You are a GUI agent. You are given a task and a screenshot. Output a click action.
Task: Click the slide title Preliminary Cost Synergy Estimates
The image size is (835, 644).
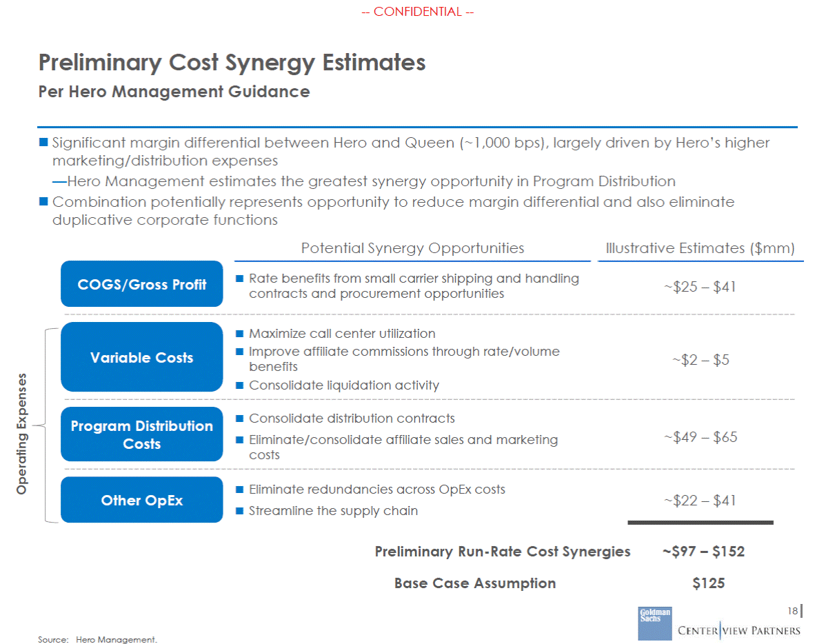tap(232, 63)
